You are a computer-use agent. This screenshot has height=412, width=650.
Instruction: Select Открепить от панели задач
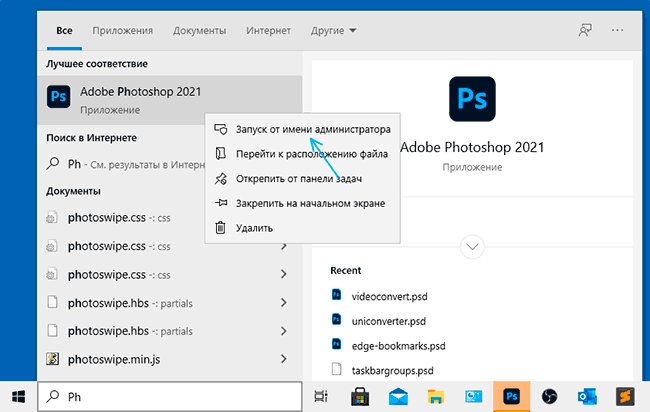[x=302, y=179]
